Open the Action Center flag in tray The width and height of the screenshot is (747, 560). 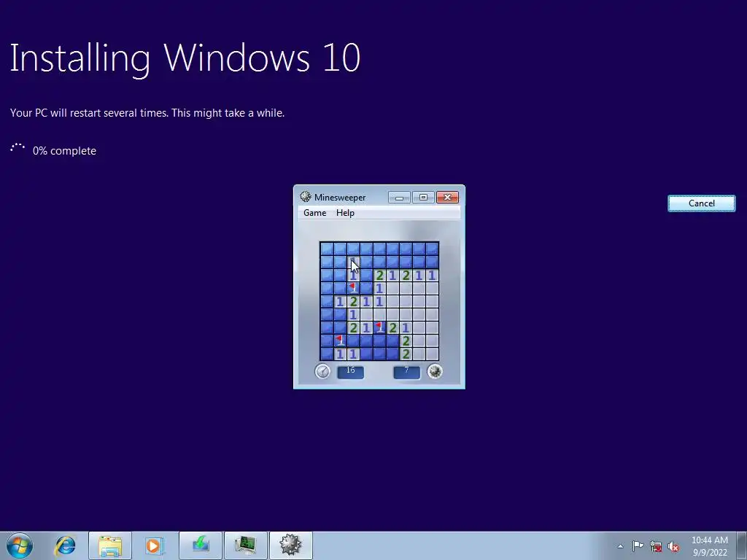coord(638,546)
